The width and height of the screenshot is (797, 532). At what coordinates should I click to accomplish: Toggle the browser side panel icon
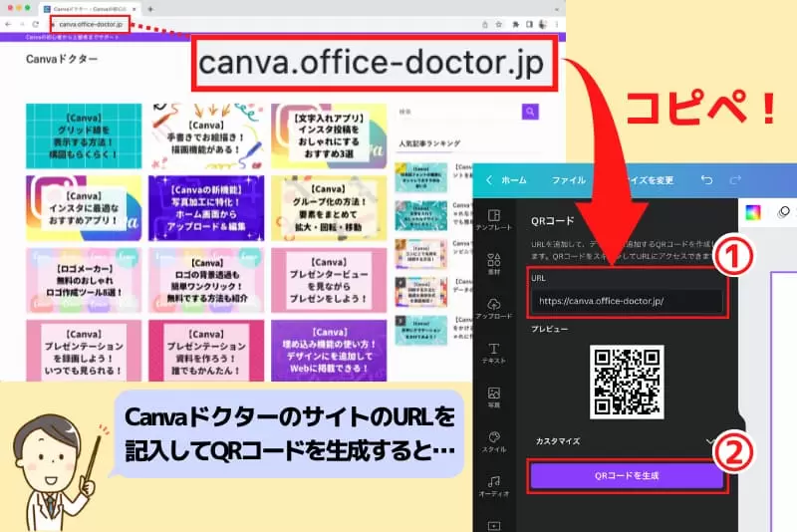[x=529, y=24]
